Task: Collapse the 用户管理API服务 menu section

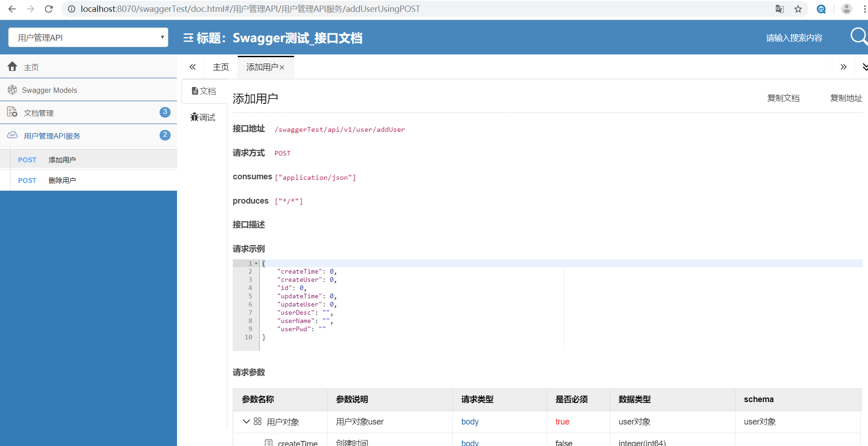Action: (x=88, y=135)
